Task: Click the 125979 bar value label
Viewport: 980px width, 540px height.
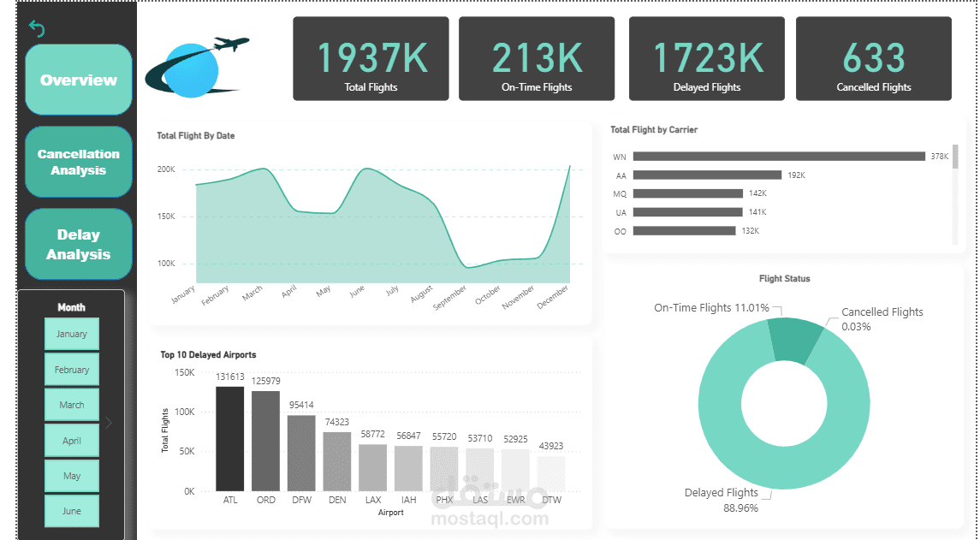Action: pos(265,381)
